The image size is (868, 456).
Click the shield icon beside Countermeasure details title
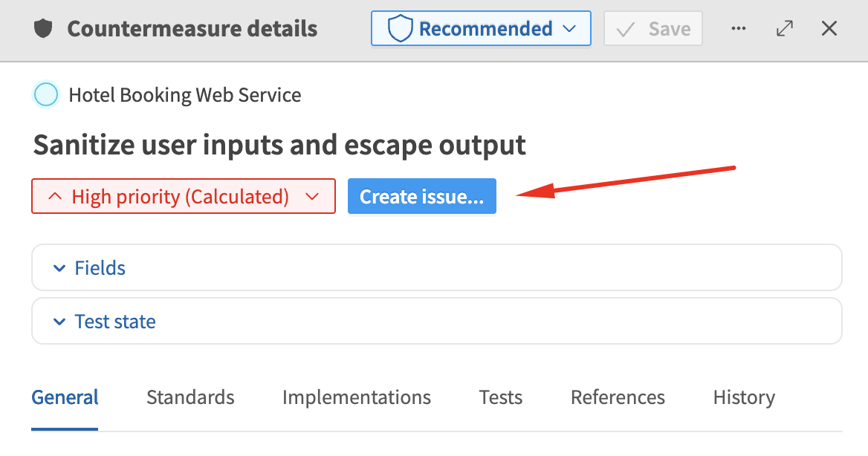point(45,28)
